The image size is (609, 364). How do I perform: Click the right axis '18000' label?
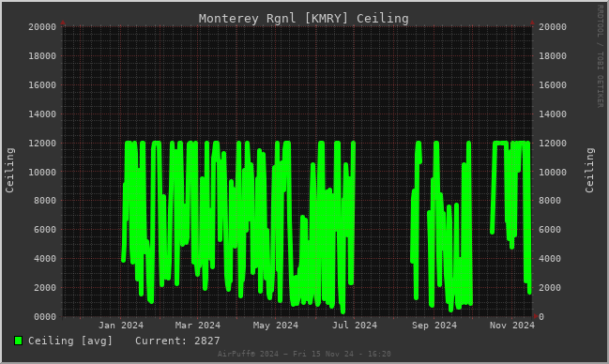point(553,56)
